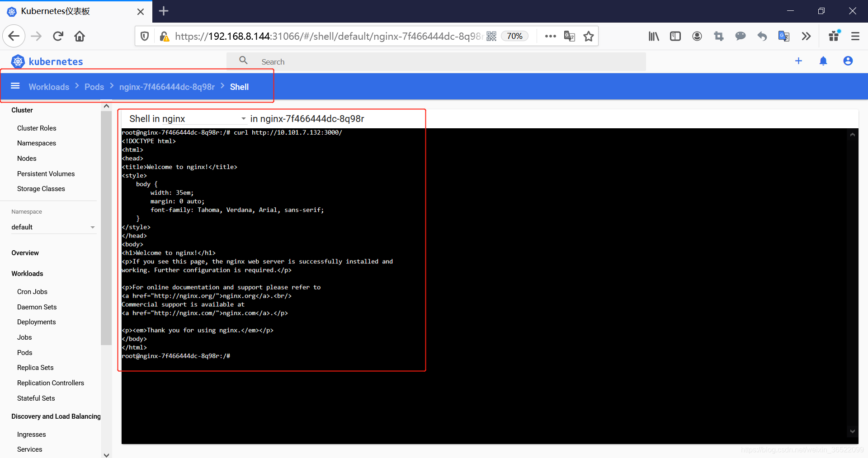Click the address bar URL field

point(329,36)
